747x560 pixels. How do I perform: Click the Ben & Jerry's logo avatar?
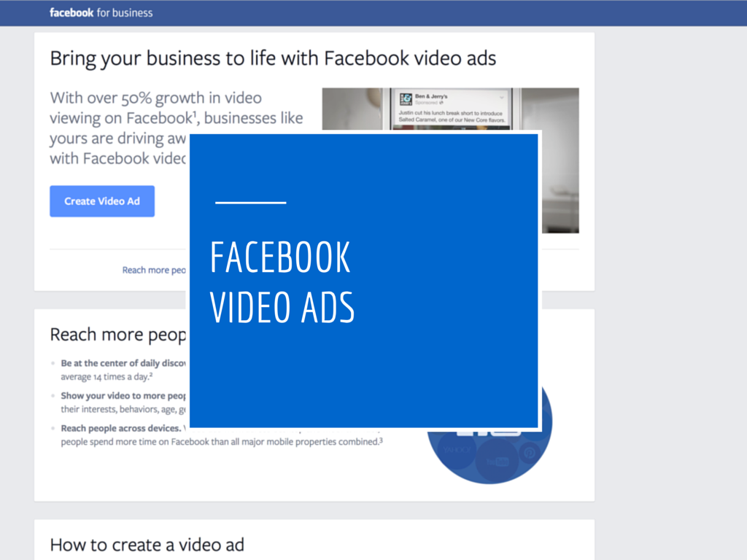click(406, 99)
